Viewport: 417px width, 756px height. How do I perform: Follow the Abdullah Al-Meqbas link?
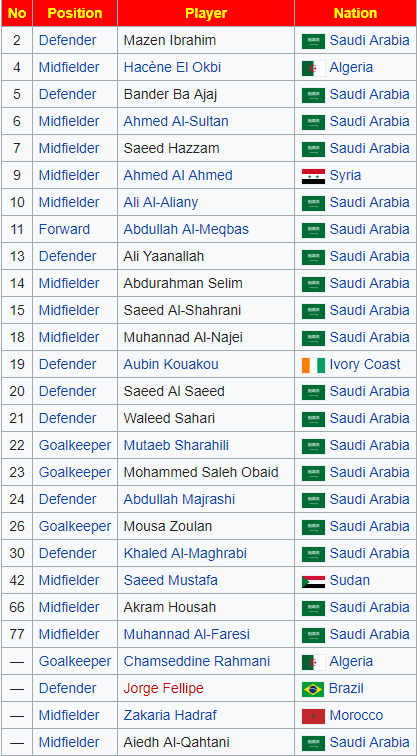[x=186, y=230]
